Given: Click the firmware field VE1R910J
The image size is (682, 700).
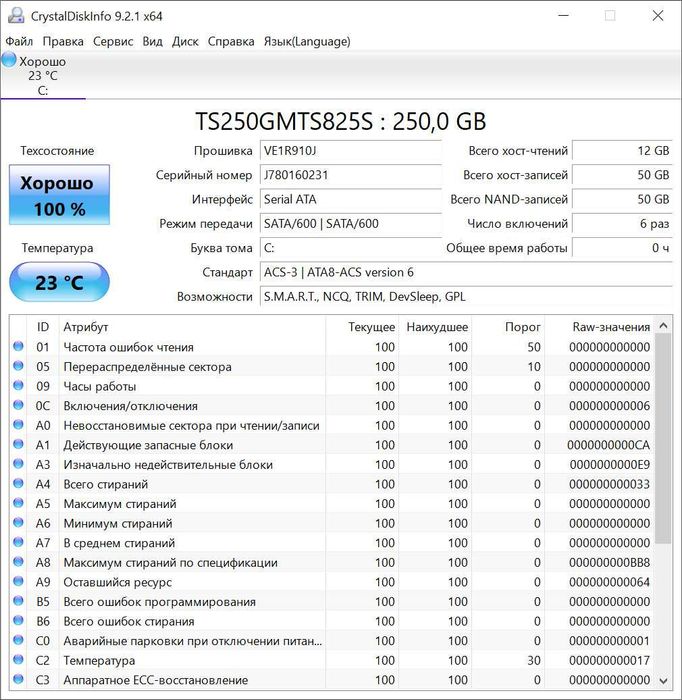Looking at the screenshot, I should click(x=350, y=151).
